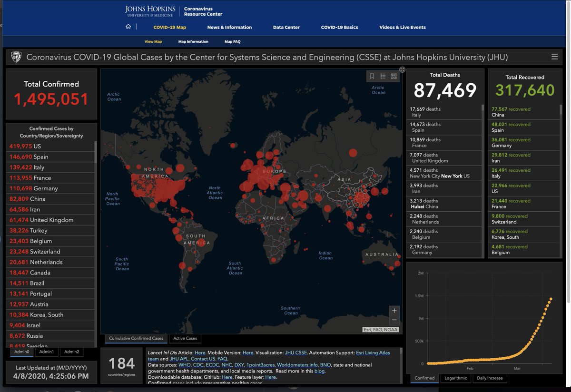
Task: Select New York City 4,571 deaths entry
Action: [x=443, y=173]
